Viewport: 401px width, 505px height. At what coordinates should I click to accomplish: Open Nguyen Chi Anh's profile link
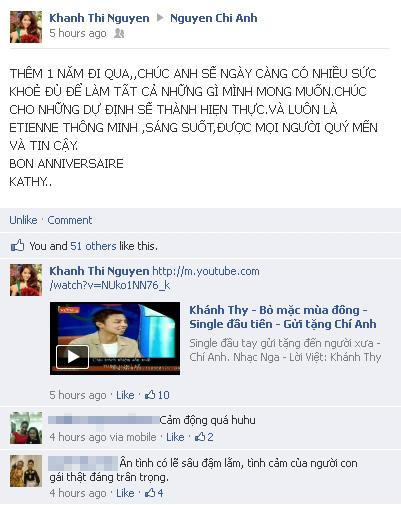point(214,18)
